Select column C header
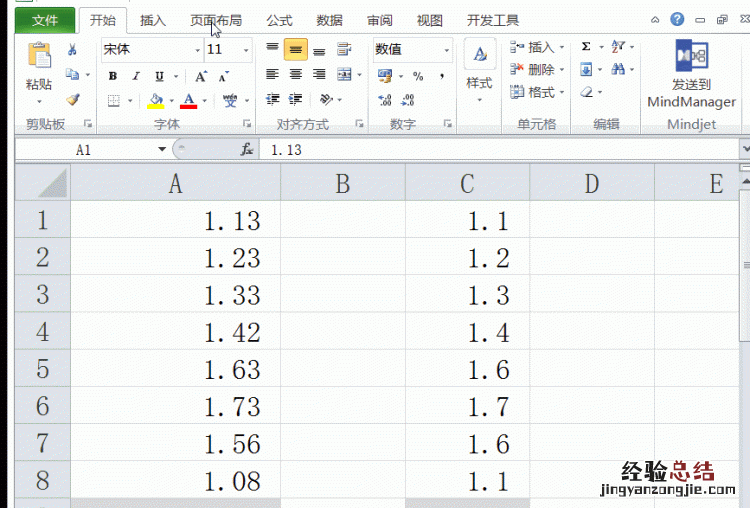The image size is (750, 508). pos(467,183)
